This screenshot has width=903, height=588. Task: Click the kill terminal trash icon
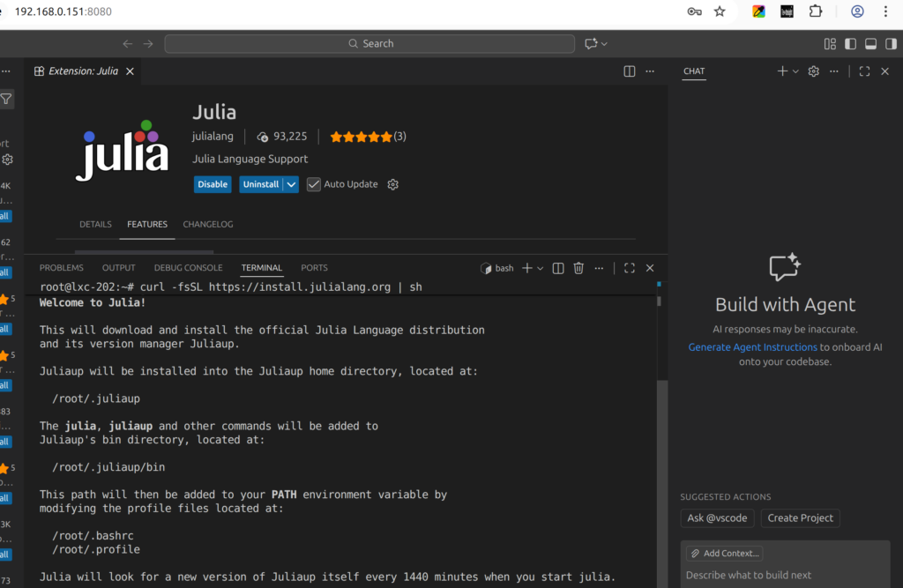point(578,268)
